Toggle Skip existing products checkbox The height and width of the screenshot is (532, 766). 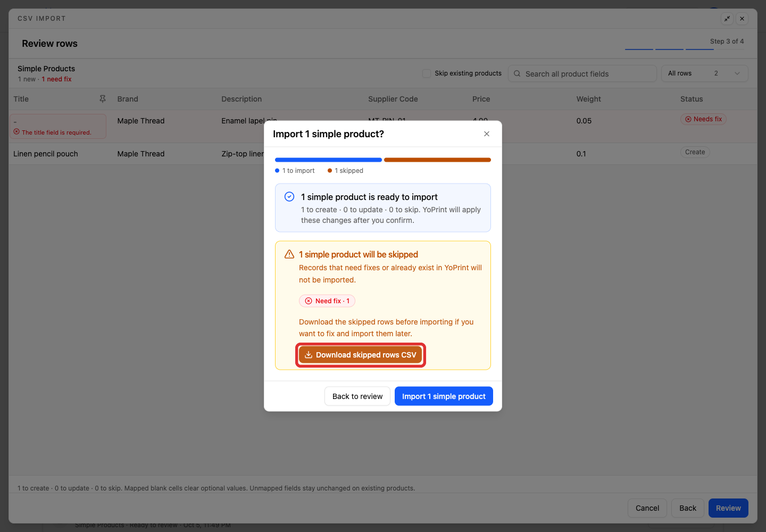(x=427, y=73)
